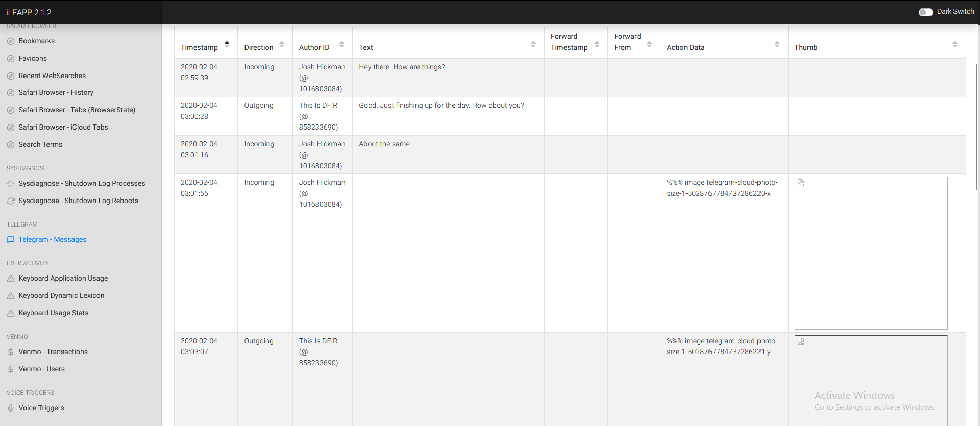
Task: Open Keyboard Application Usage report
Action: [x=63, y=278]
